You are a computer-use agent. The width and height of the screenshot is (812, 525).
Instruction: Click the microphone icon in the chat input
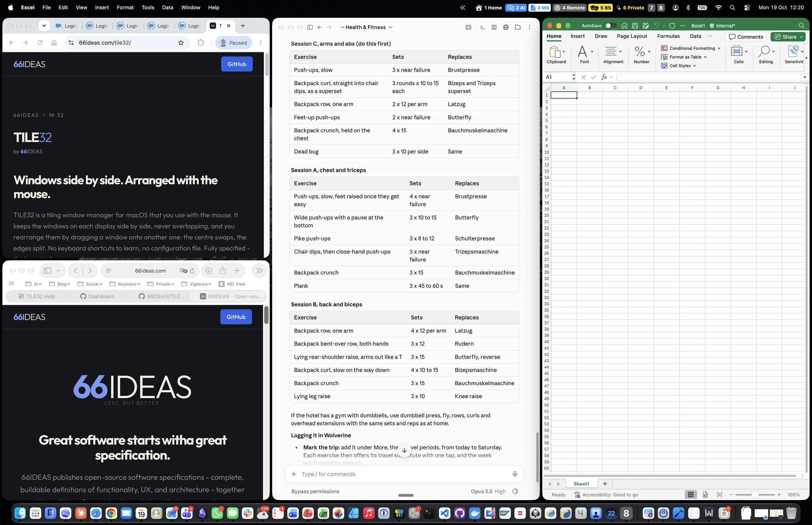[515, 474]
